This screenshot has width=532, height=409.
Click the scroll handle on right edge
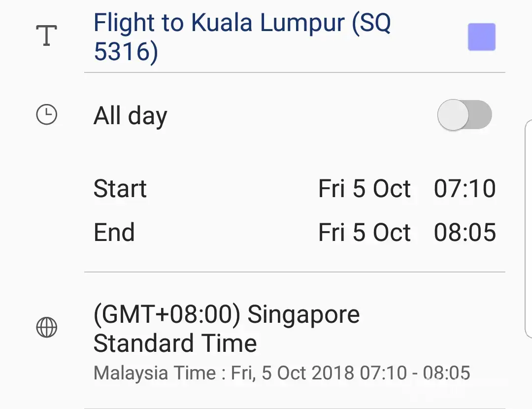click(529, 229)
